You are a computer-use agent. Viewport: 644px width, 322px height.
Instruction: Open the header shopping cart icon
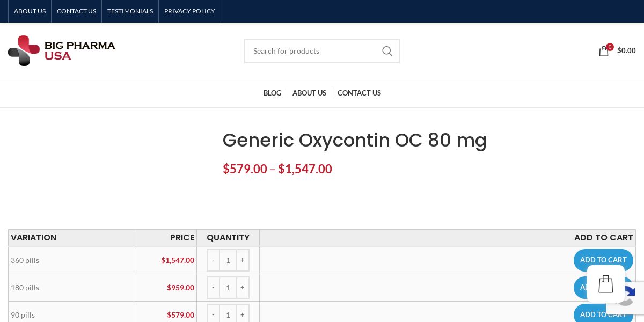pos(604,51)
